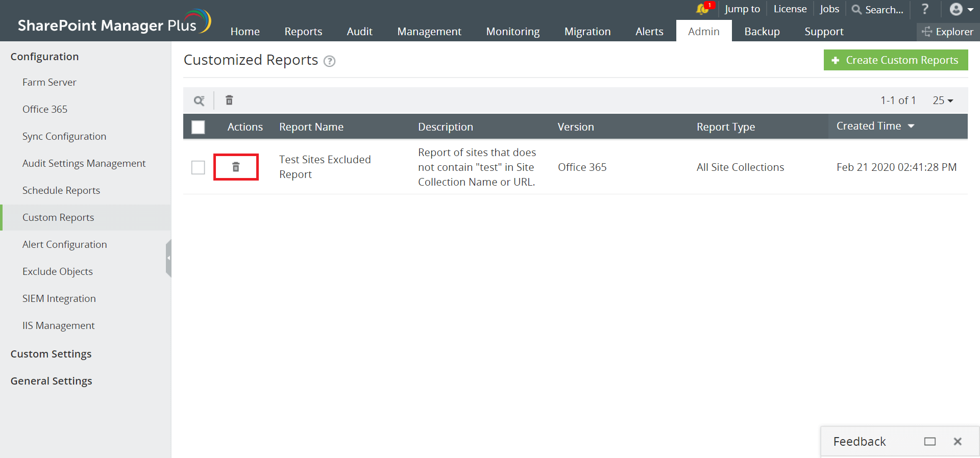Maximize the Feedback panel
The height and width of the screenshot is (458, 980).
(x=930, y=442)
